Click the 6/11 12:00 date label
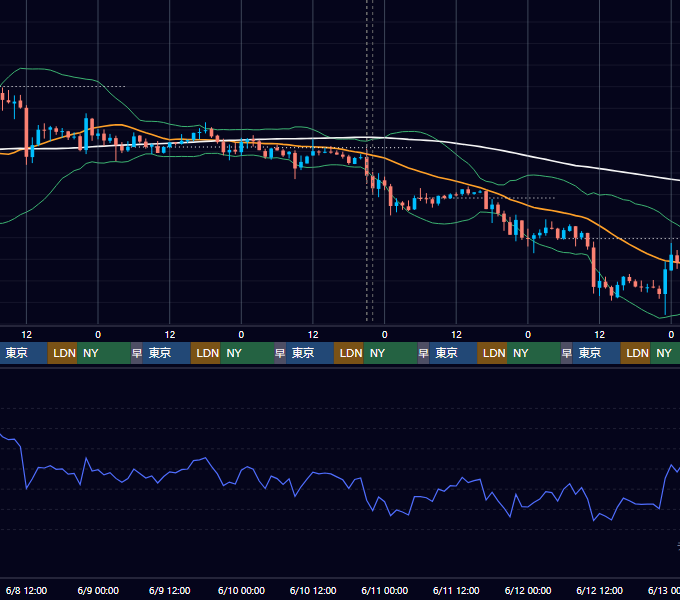Screen dimensions: 680x600 pos(456,590)
